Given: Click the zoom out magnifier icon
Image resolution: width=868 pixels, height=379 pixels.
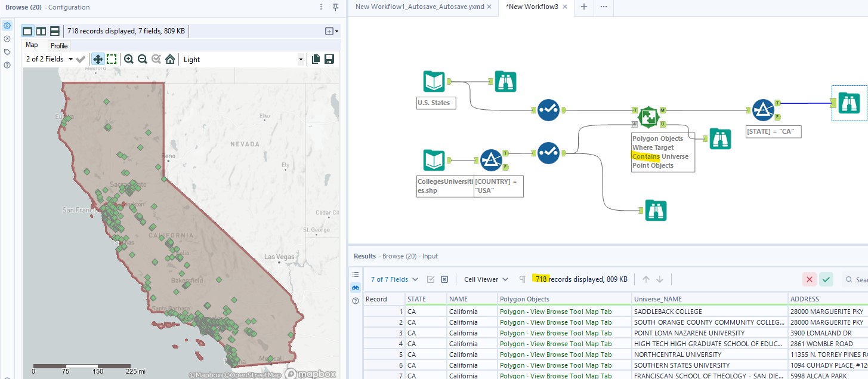Looking at the screenshot, I should (143, 59).
